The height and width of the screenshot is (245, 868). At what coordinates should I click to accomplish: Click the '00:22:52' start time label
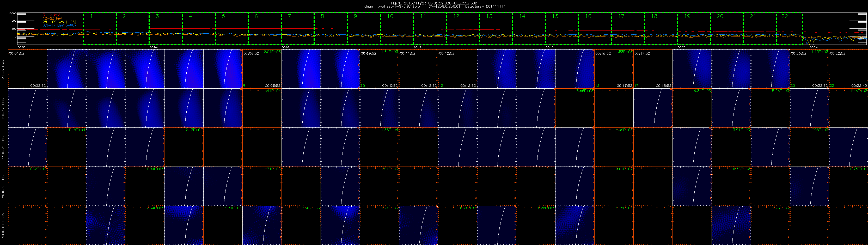click(x=837, y=53)
